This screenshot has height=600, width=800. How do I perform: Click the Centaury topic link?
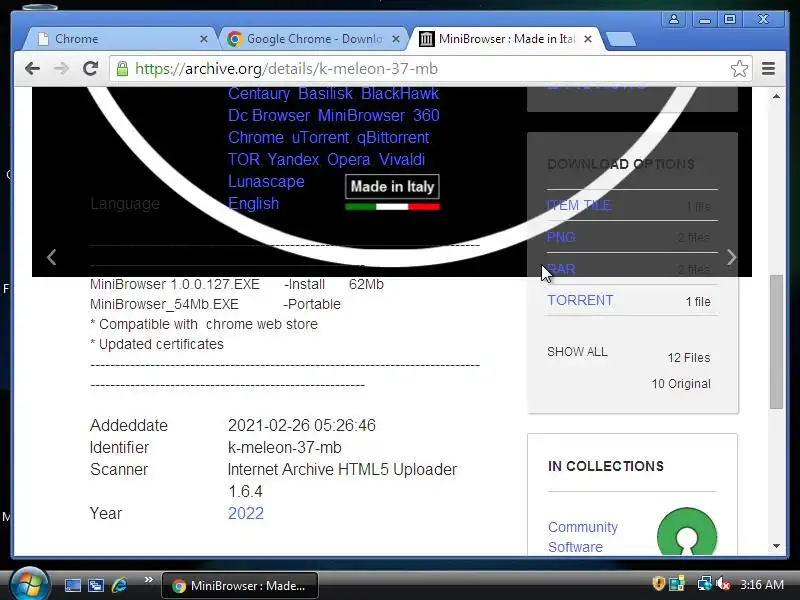259,93
